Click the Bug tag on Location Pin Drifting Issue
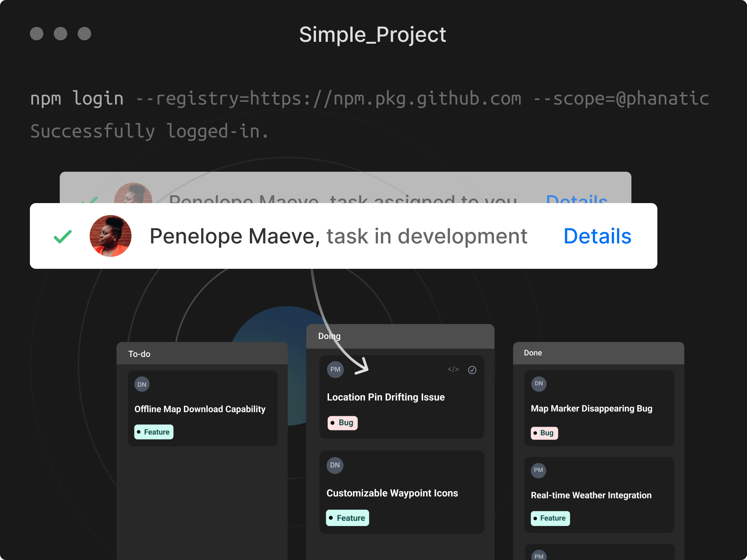This screenshot has width=747, height=560. coord(342,423)
